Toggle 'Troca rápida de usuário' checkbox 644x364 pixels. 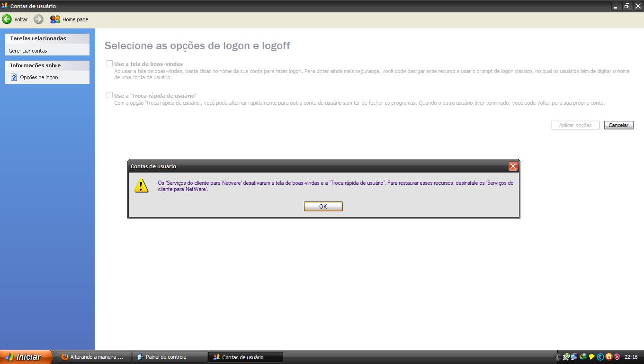click(x=109, y=95)
